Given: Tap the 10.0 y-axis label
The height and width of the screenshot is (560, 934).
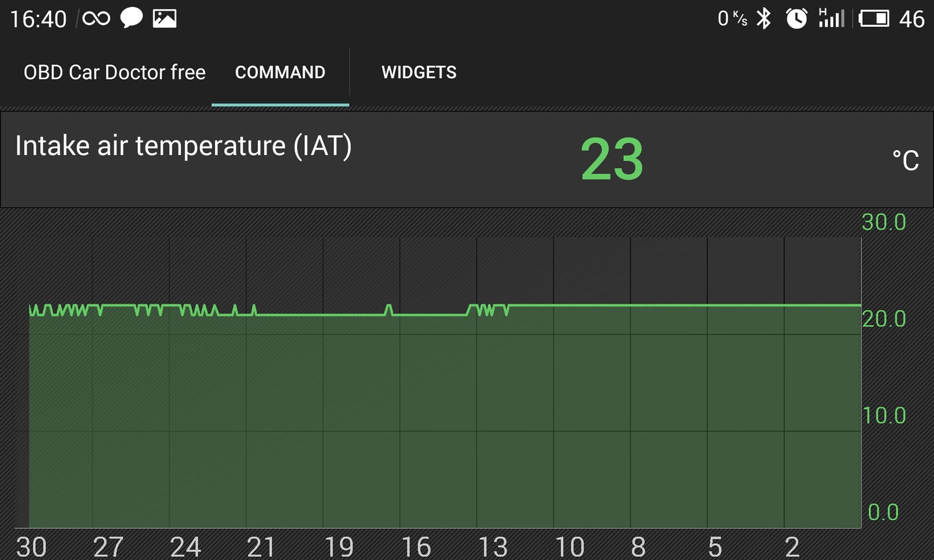Looking at the screenshot, I should tap(883, 416).
